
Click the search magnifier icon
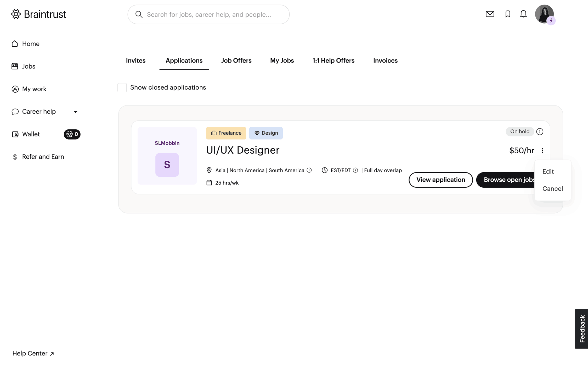pyautogui.click(x=139, y=14)
